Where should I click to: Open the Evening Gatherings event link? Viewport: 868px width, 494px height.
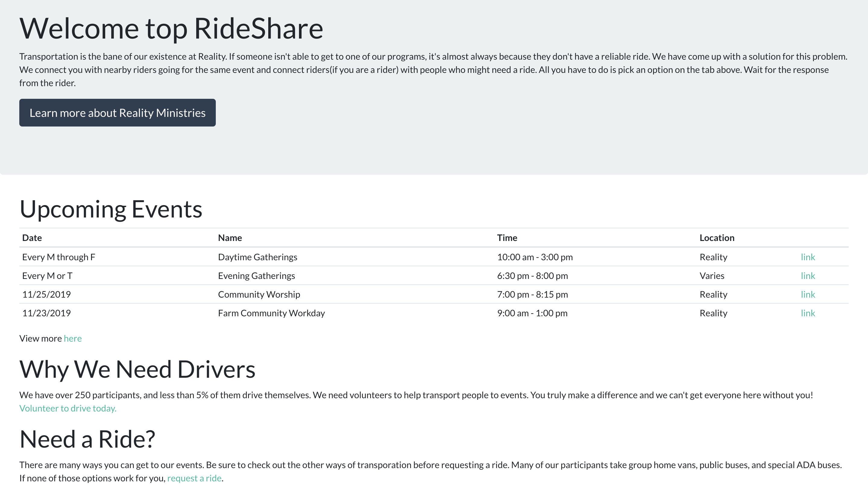point(808,276)
